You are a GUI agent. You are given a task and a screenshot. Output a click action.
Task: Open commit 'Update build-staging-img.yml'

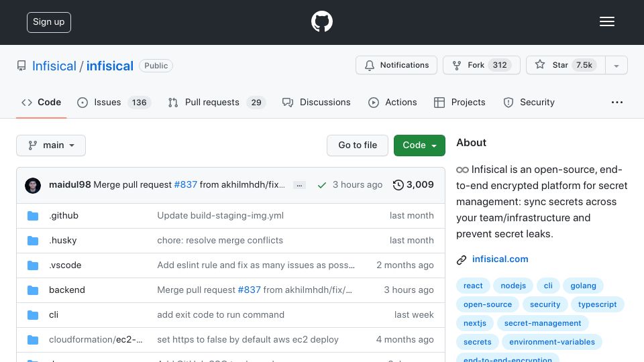[x=221, y=215]
